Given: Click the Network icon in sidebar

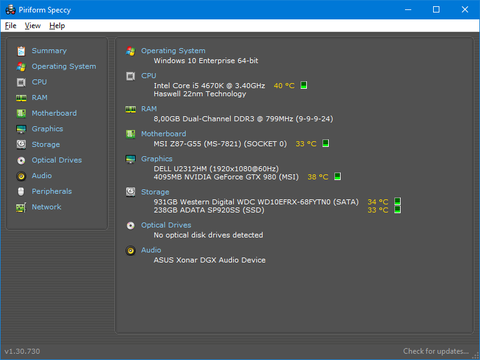Looking at the screenshot, I should tap(21, 207).
